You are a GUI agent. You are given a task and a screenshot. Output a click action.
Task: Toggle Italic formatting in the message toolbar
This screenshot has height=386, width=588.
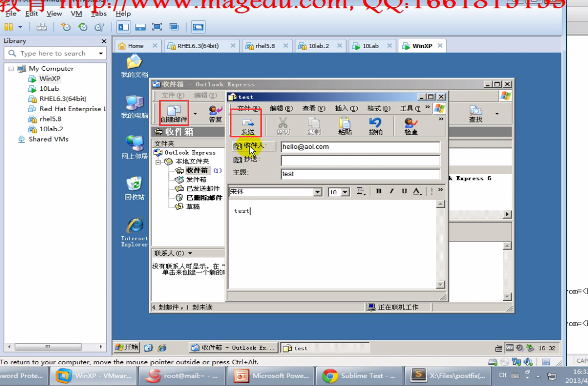click(392, 191)
